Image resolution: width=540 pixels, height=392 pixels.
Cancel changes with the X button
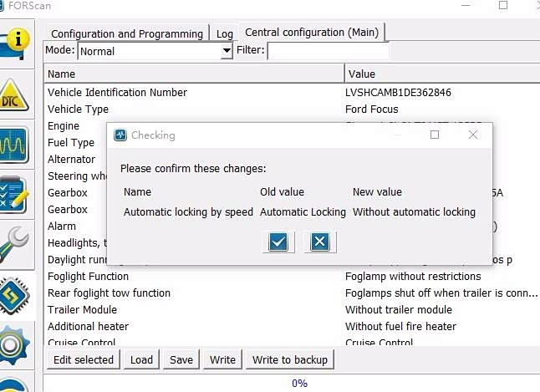(320, 242)
